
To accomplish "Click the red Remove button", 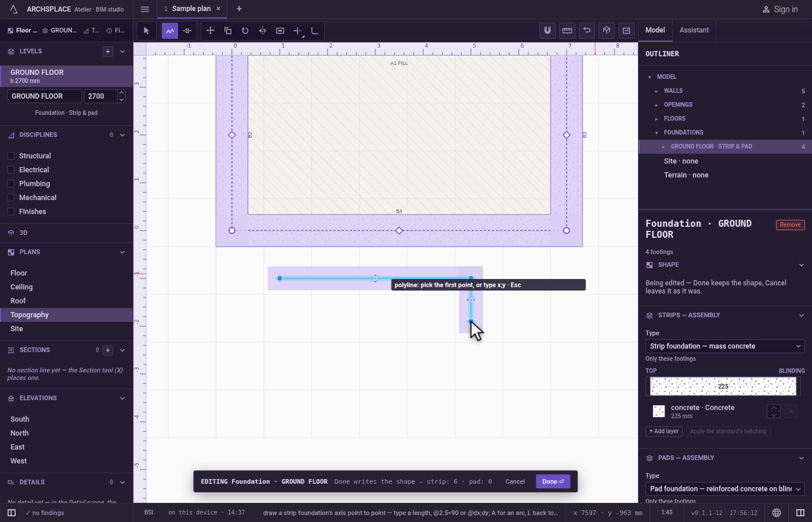I will pyautogui.click(x=791, y=225).
